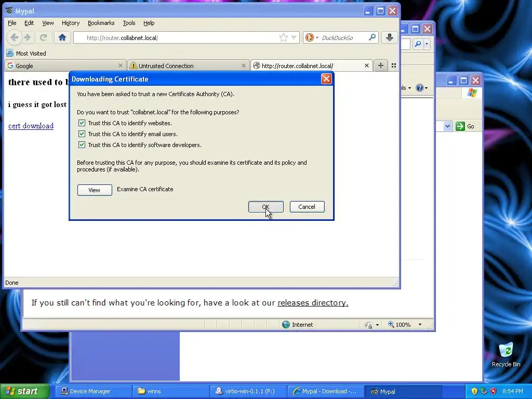The height and width of the screenshot is (399, 532).
Task: Open the releases directory link
Action: click(x=313, y=303)
